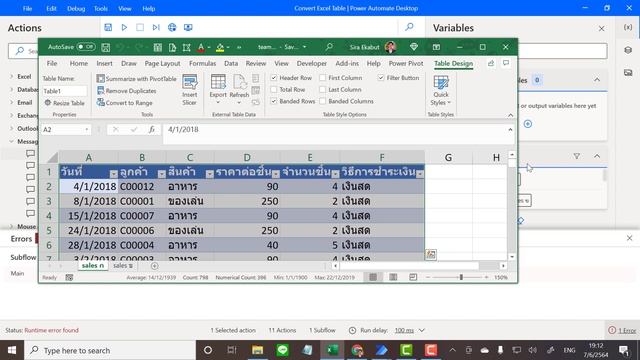Switch to Page Layout view icon
The height and width of the screenshot is (360, 640).
coord(393,278)
